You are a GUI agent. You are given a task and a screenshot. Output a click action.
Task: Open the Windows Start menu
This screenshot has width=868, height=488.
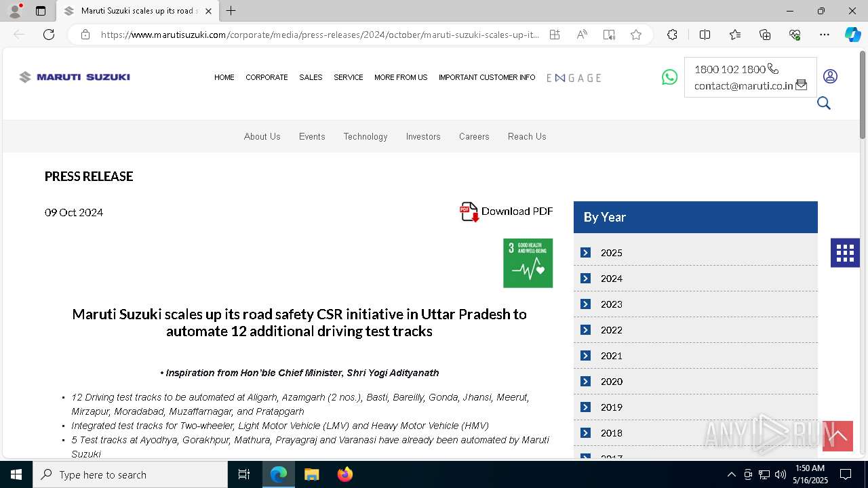[x=16, y=474]
